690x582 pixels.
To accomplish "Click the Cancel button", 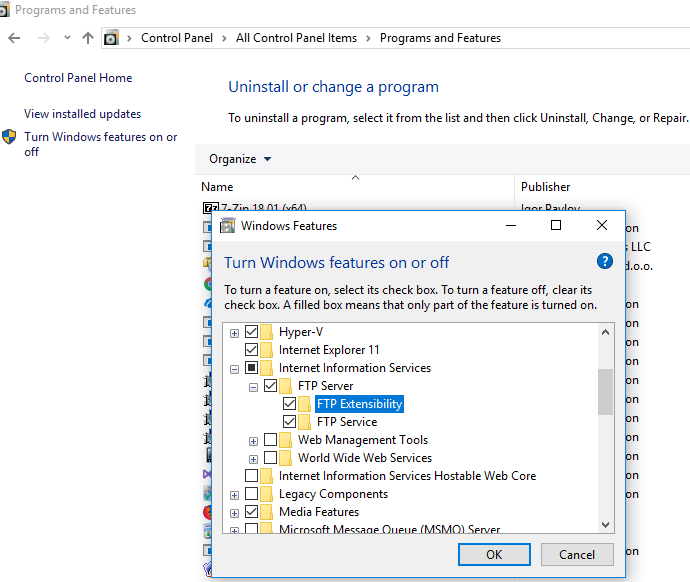I will [x=577, y=554].
